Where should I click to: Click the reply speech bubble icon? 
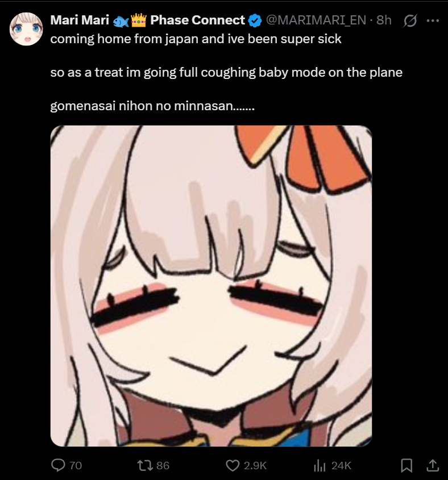pos(58,465)
